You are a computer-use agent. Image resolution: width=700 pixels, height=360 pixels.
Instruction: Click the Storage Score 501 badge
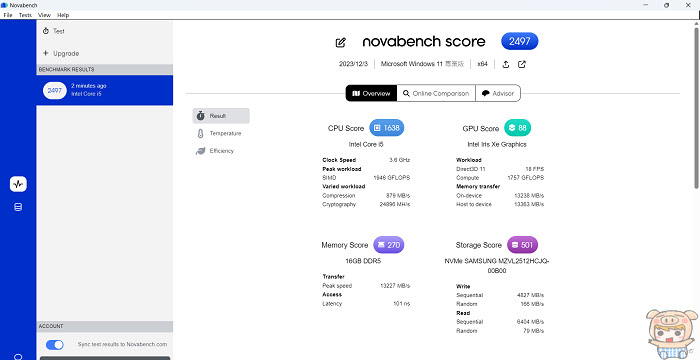click(x=522, y=245)
